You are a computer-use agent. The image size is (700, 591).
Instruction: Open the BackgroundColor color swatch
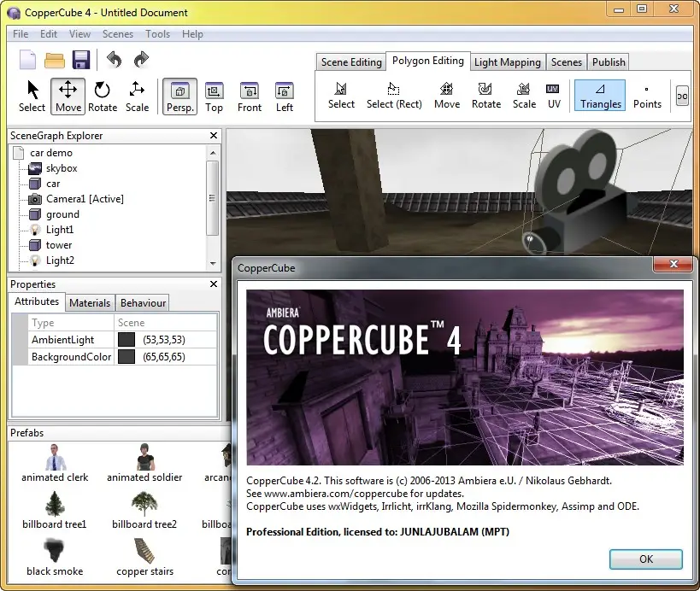coord(126,356)
